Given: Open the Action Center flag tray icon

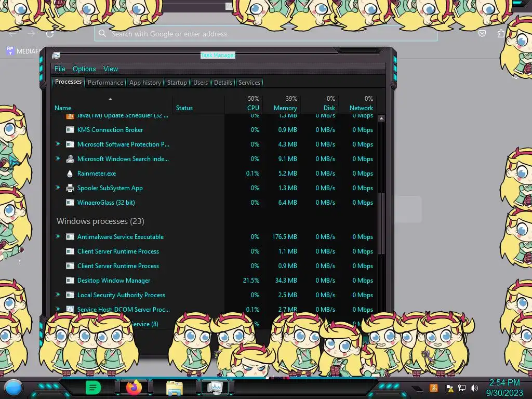Looking at the screenshot, I should (x=449, y=388).
